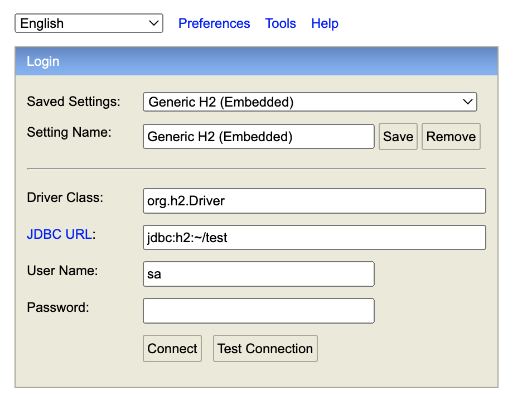Click the 'Driver Class:' label
Screen dimensions: 532x404
65,198
